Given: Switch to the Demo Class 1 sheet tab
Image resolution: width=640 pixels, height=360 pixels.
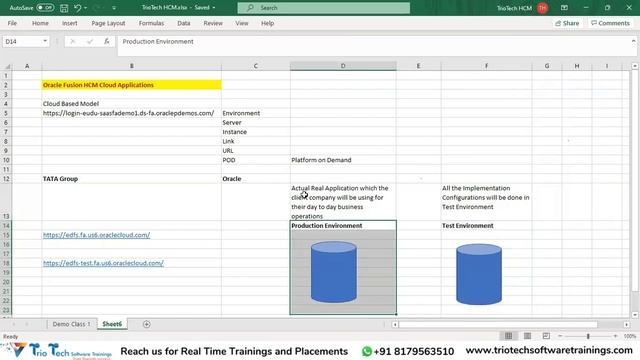Looking at the screenshot, I should coord(71,324).
